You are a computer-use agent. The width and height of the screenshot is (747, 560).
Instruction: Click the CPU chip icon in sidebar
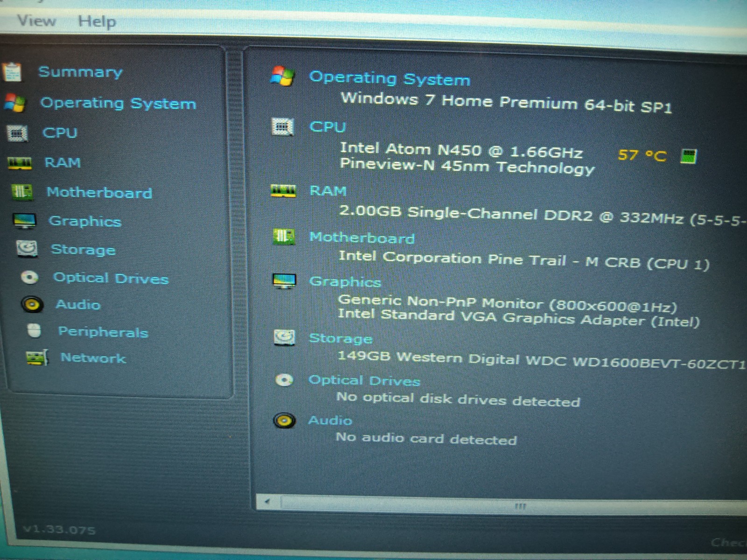[17, 133]
